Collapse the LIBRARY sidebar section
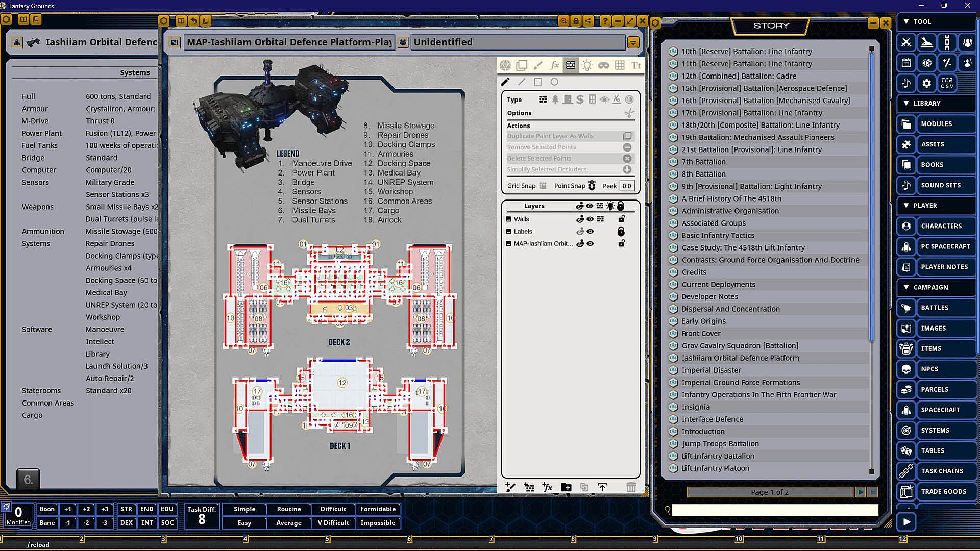The width and height of the screenshot is (980, 551). click(x=906, y=103)
